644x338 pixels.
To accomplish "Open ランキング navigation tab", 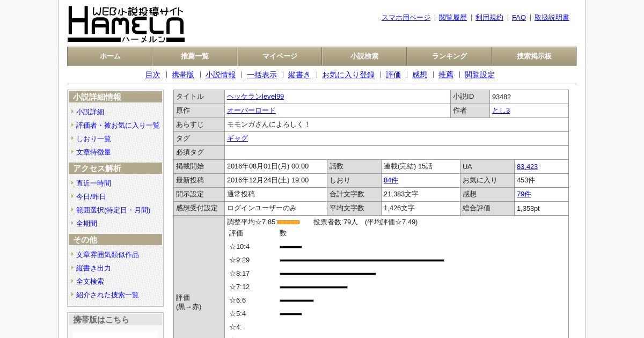I will pyautogui.click(x=449, y=56).
